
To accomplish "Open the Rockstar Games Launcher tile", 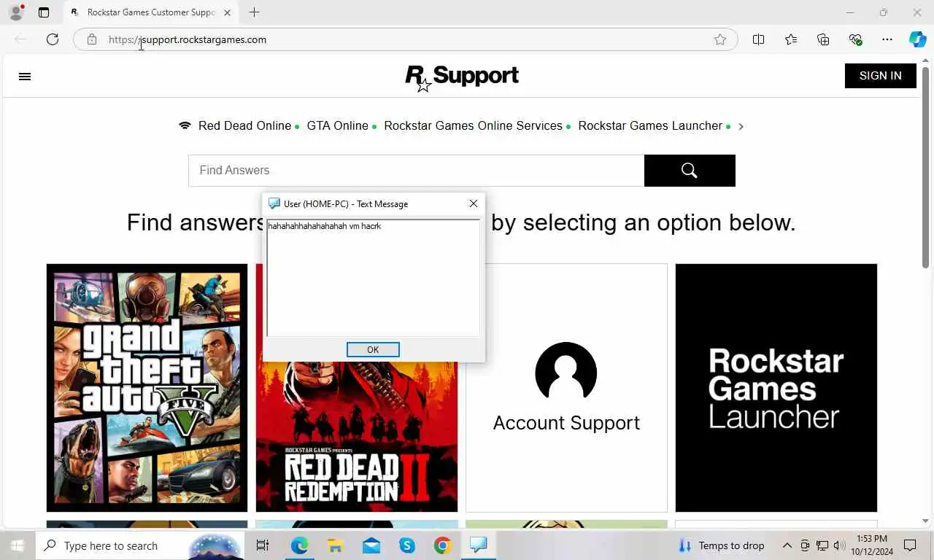I will click(776, 388).
